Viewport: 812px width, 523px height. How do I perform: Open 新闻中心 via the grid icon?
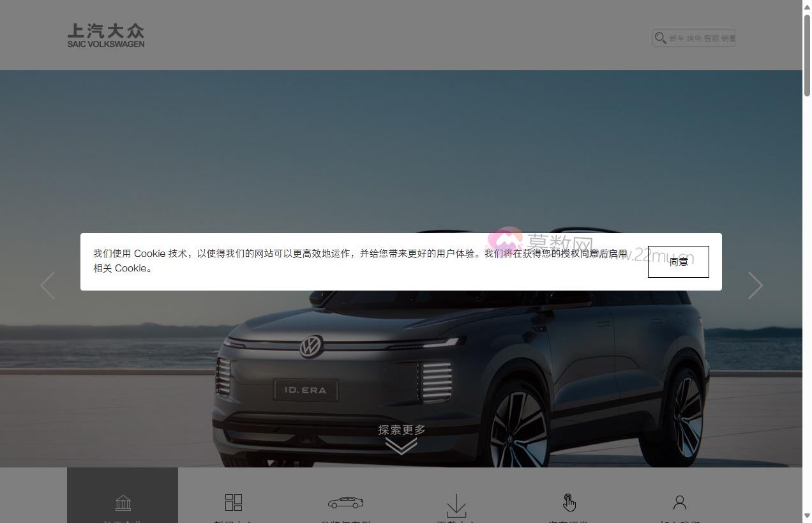click(x=234, y=503)
